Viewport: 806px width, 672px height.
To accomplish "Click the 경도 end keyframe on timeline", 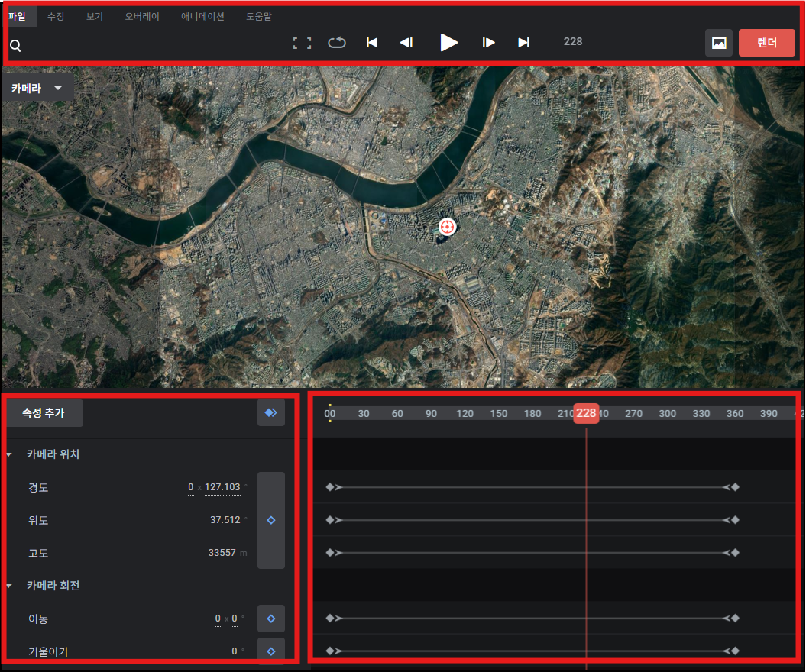I will [x=735, y=487].
